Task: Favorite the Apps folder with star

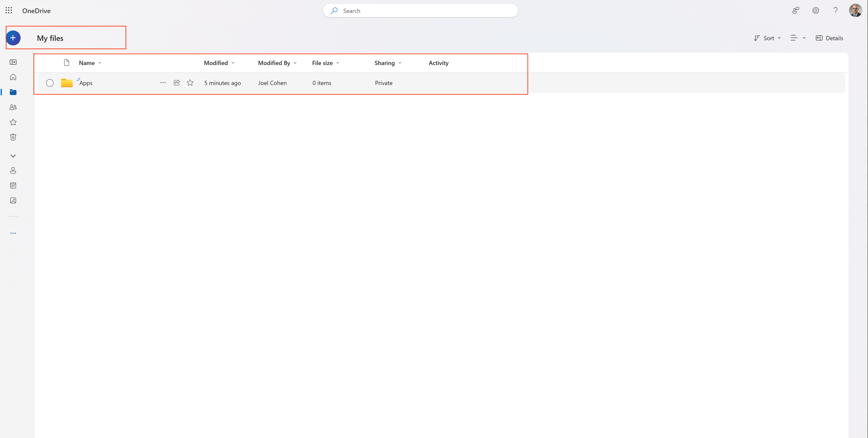Action: click(190, 83)
